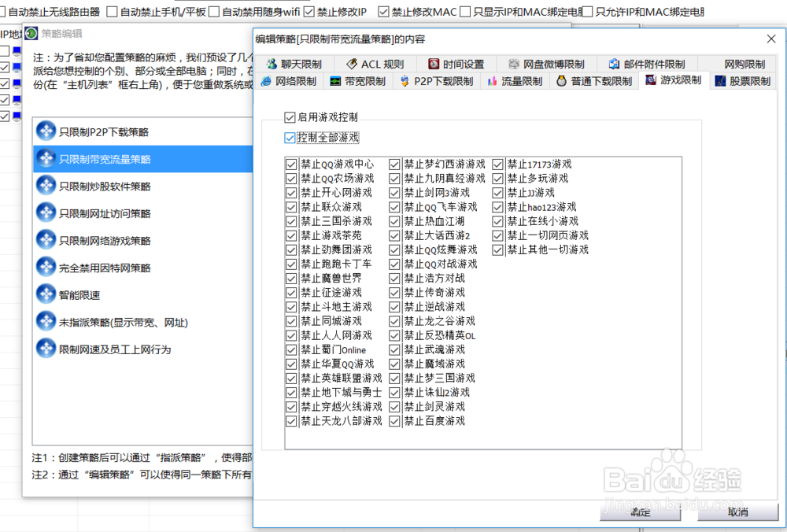Uncheck 禁止穿越火线游戏

(x=291, y=407)
